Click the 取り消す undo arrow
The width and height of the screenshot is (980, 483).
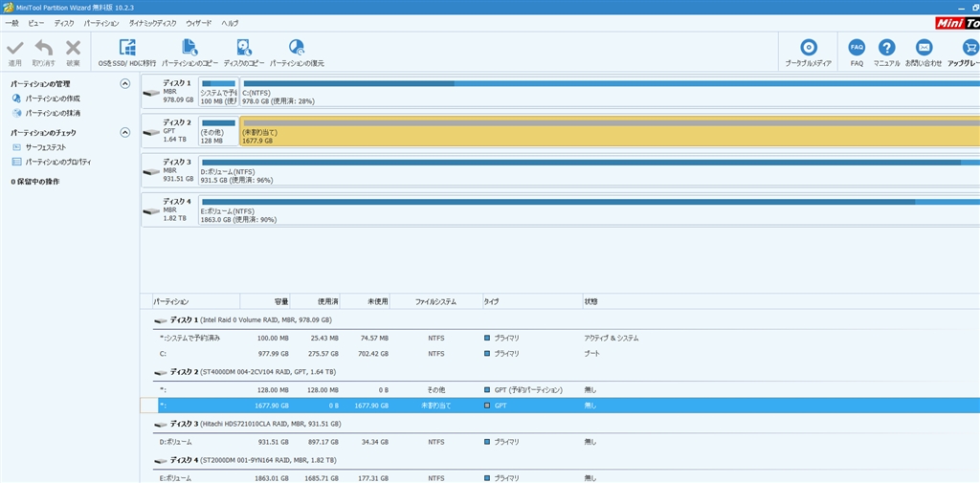(x=44, y=48)
